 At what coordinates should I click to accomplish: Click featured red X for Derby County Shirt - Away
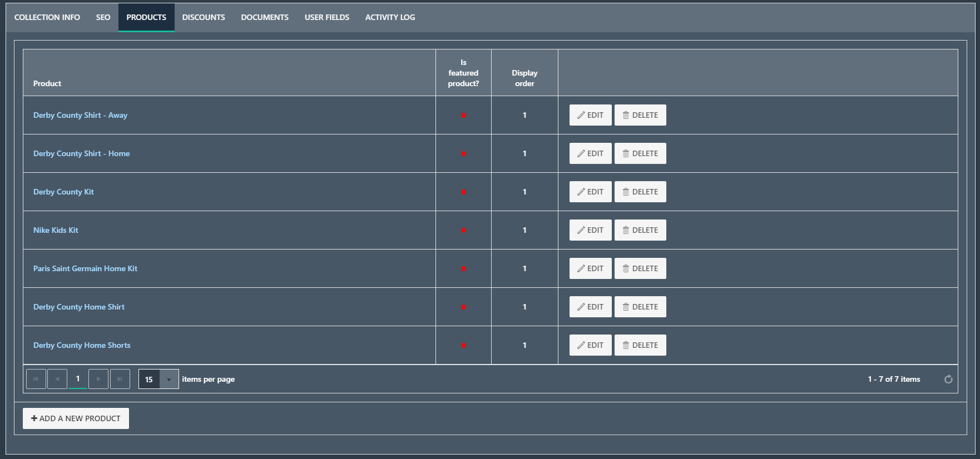tap(463, 116)
